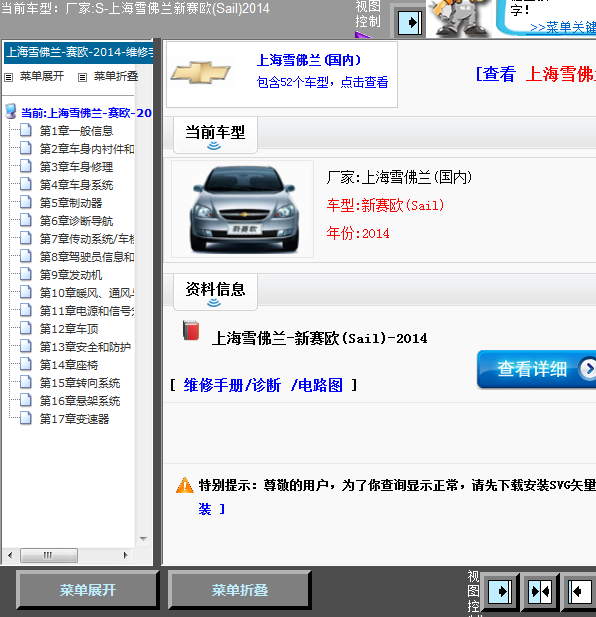The width and height of the screenshot is (596, 617).
Task: Click the /电路图 link
Action: 317,385
